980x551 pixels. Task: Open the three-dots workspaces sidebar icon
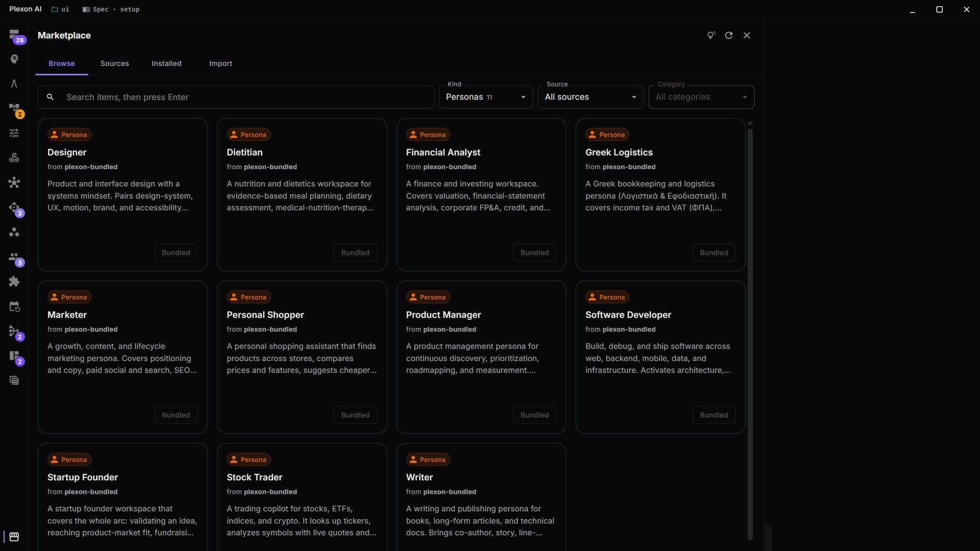point(14,232)
